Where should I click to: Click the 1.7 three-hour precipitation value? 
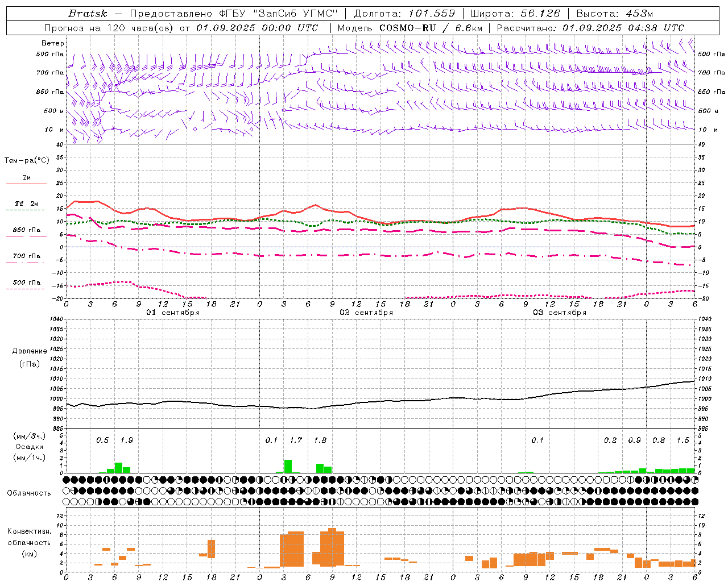296,440
